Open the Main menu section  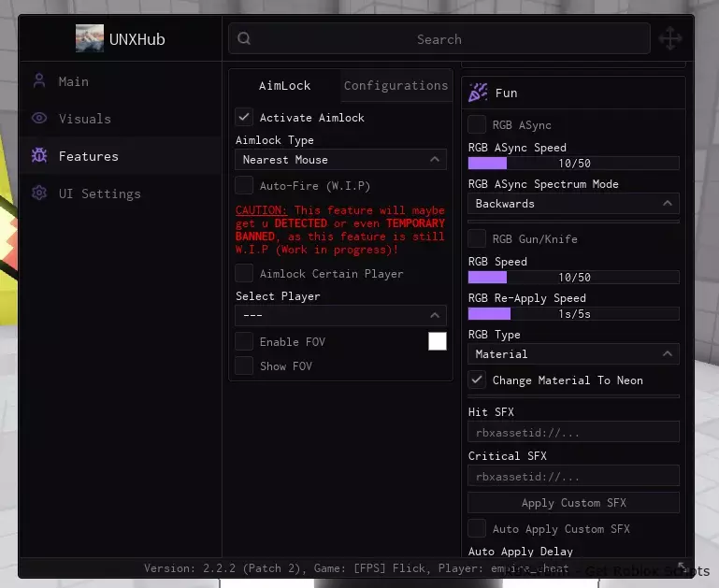[121, 81]
